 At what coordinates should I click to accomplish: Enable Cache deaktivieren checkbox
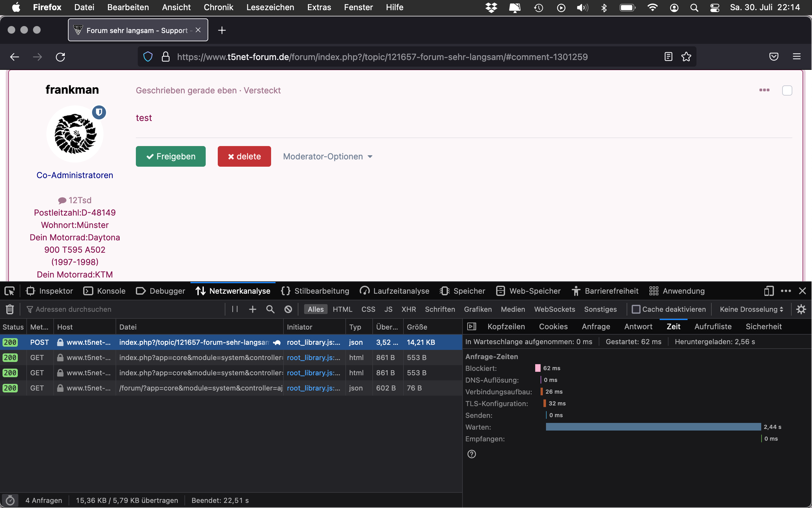tap(636, 309)
